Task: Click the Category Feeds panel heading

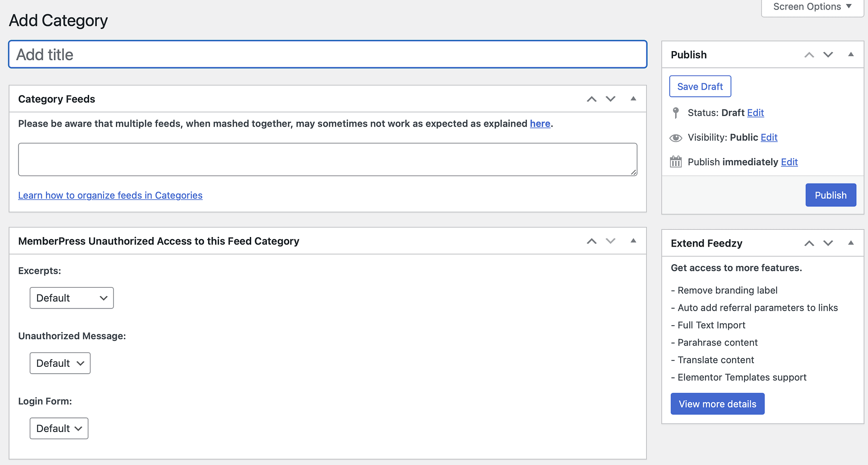Action: pos(57,99)
